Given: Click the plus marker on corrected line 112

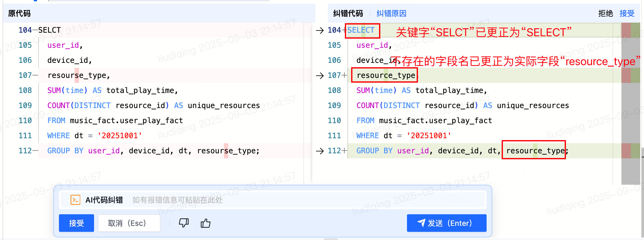Looking at the screenshot, I should [x=344, y=151].
